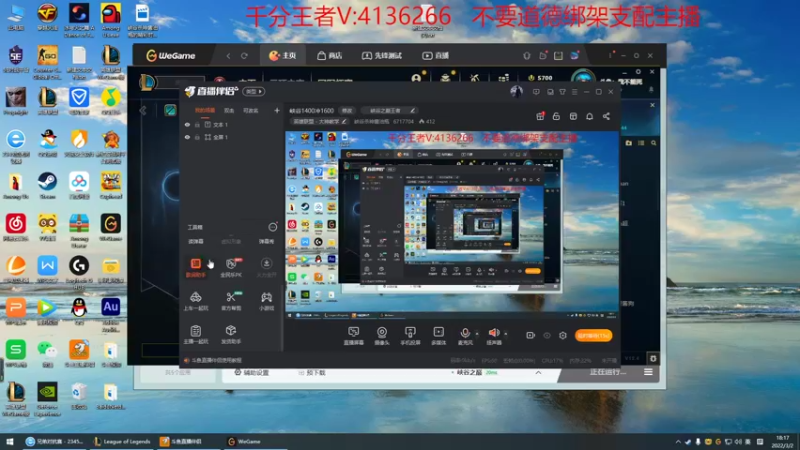Select the 全屏 1 source row

coord(232,137)
